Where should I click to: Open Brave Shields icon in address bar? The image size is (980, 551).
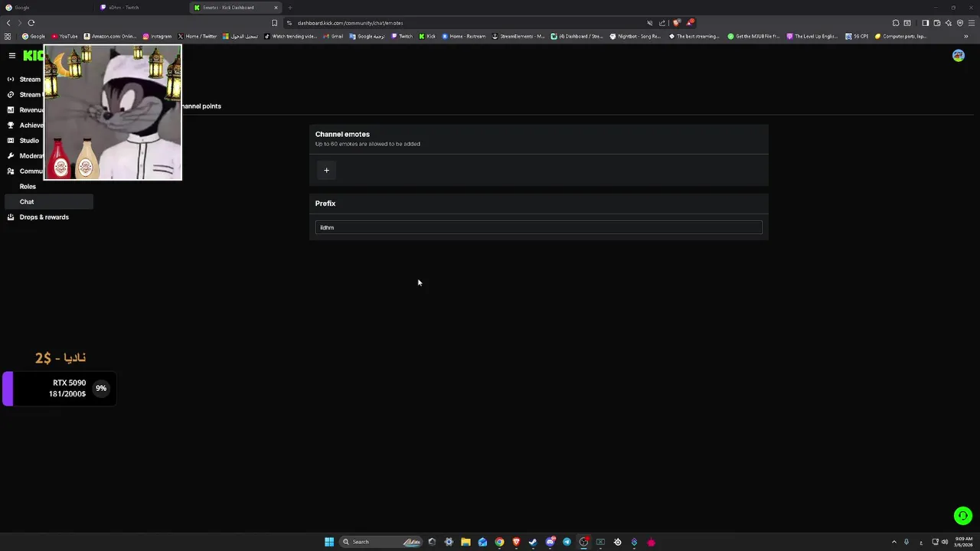coord(676,23)
